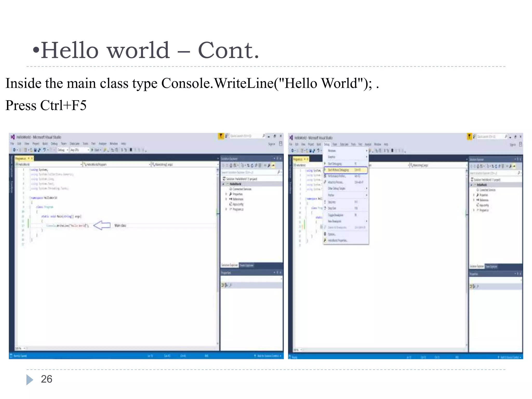Screen dimensions: 532x399
Task: Click yellow notification flag in left window
Action: (x=221, y=136)
